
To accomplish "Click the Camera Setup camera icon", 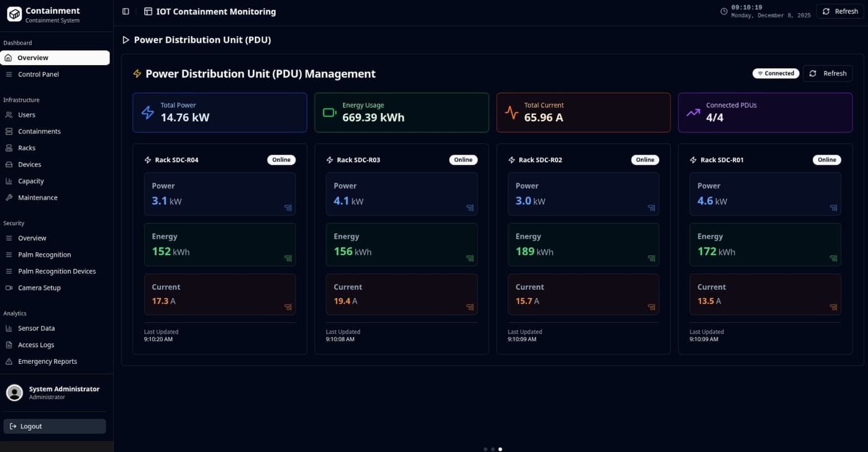I will click(x=8, y=287).
